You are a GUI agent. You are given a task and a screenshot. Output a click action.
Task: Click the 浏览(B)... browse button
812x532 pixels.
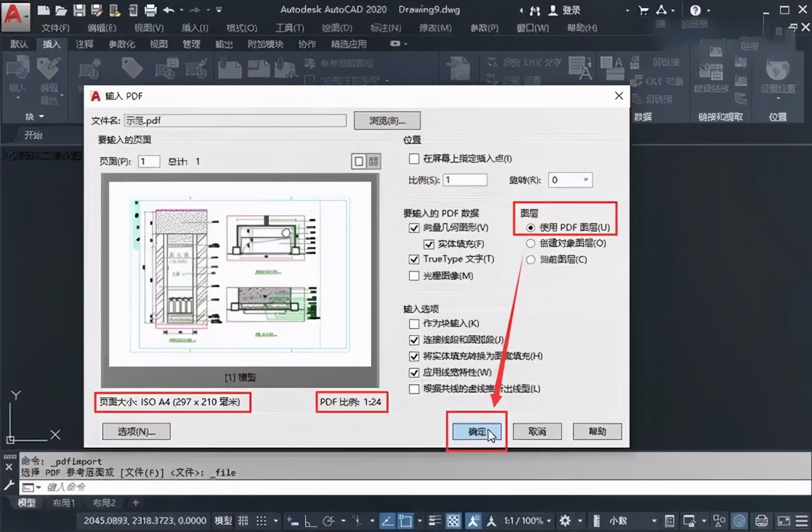pos(387,121)
